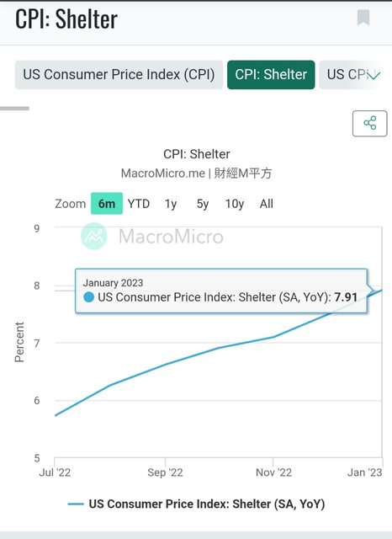Zoom the chart to 5y
The width and height of the screenshot is (392, 539).
click(203, 204)
